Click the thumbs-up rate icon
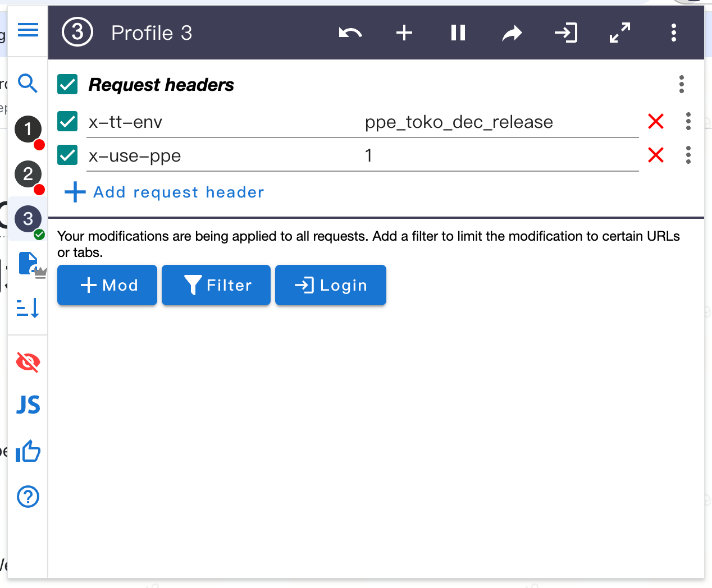 [x=28, y=451]
